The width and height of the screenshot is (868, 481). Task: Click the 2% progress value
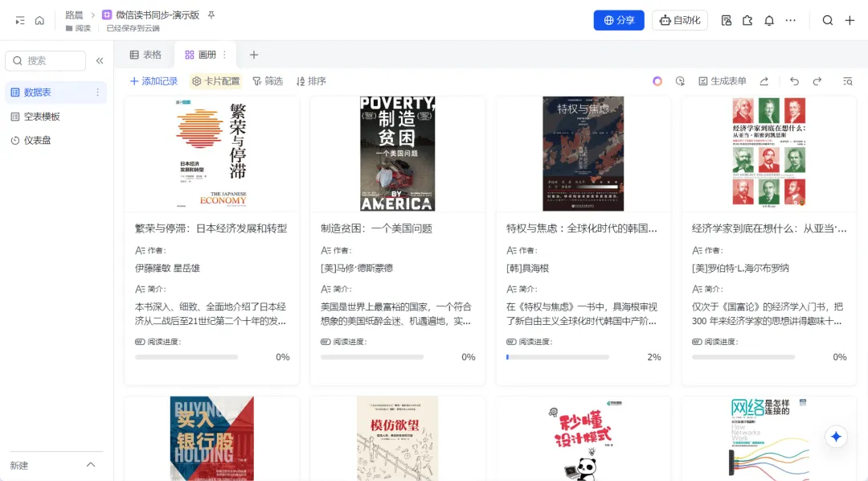[653, 357]
